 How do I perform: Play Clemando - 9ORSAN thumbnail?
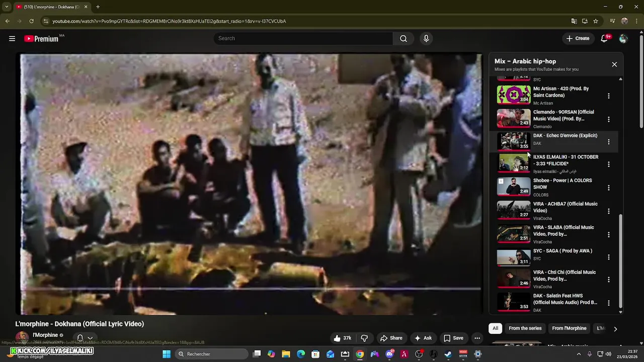point(514,118)
